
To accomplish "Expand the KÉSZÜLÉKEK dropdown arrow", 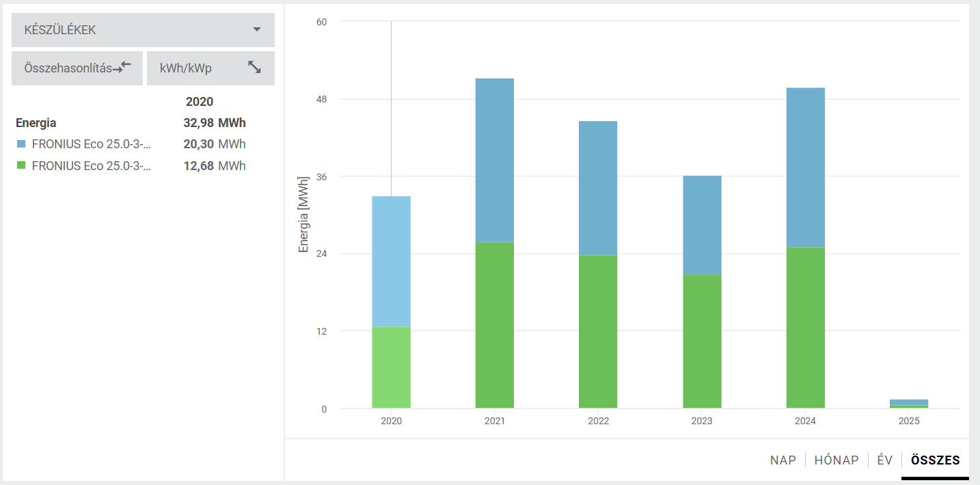I will pos(257,30).
